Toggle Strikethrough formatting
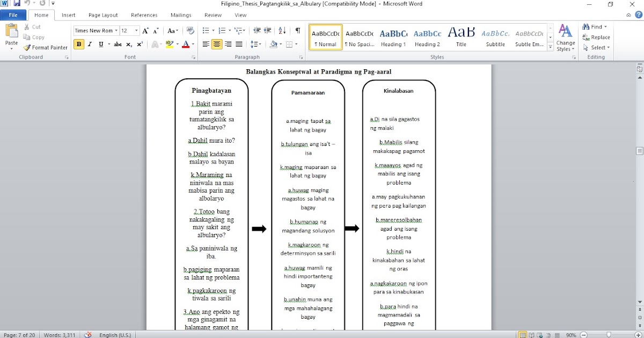The image size is (644, 338). coord(118,45)
